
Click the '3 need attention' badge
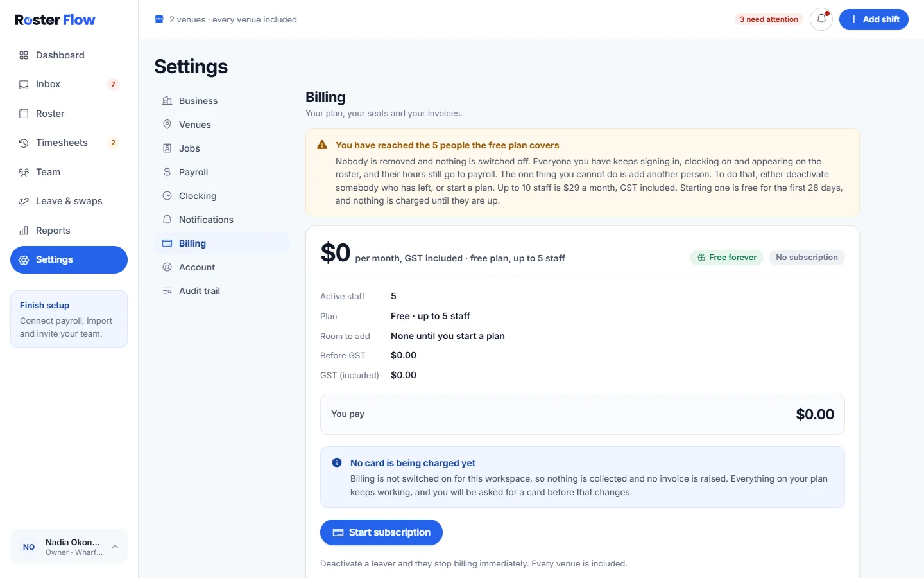point(769,19)
